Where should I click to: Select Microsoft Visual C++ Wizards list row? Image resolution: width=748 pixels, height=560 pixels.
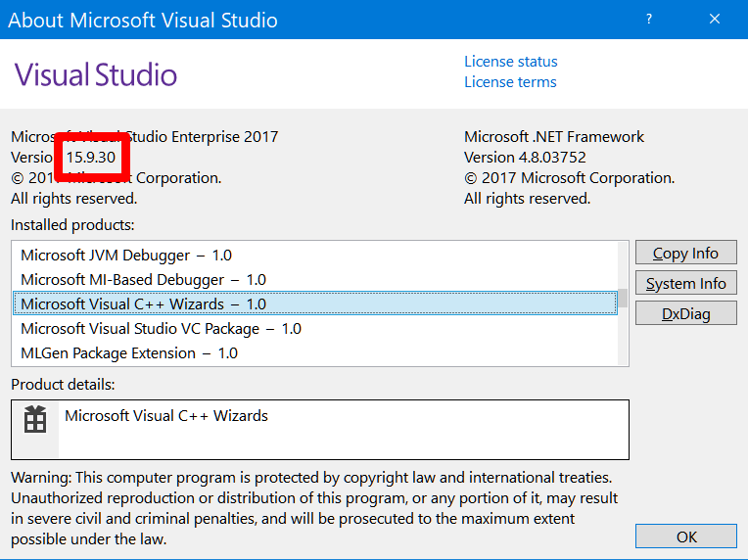coord(315,303)
